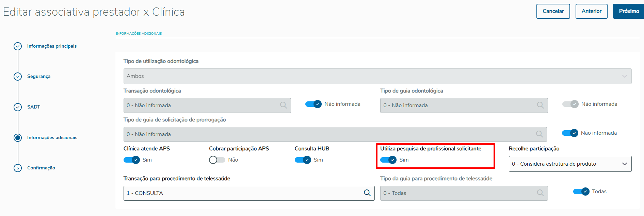The height and width of the screenshot is (216, 644).
Task: Toggle Utiliza pesquisa de profissional solicitante
Action: [x=388, y=160]
